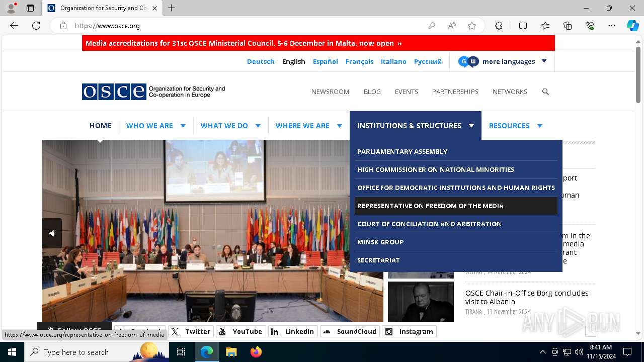Select MINSK GROUP menu entry
Image resolution: width=644 pixels, height=362 pixels.
(456, 242)
